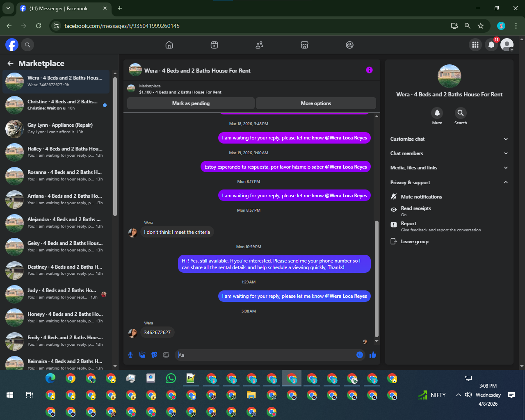Open Destiney's conversation in the list
Viewport: 525px width, 420px height.
coord(56,270)
